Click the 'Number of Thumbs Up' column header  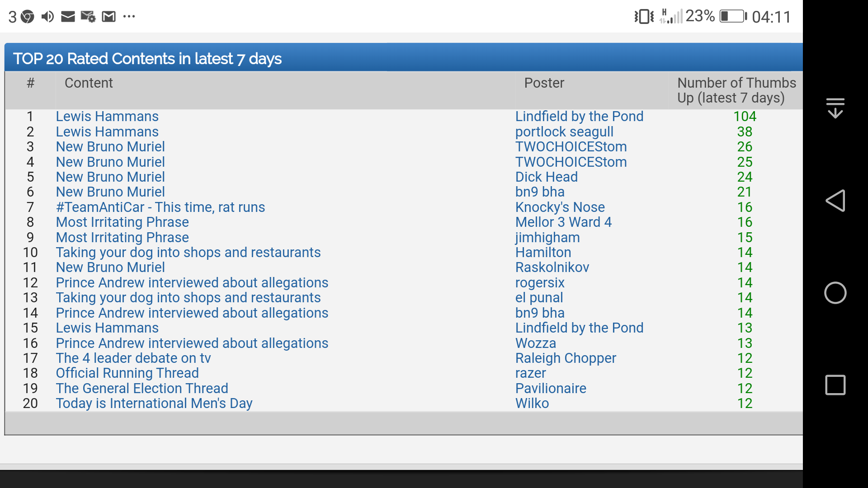click(x=736, y=90)
